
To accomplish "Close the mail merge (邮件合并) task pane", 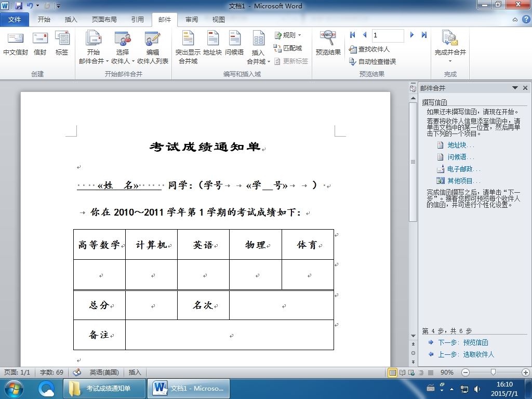I will click(x=525, y=88).
